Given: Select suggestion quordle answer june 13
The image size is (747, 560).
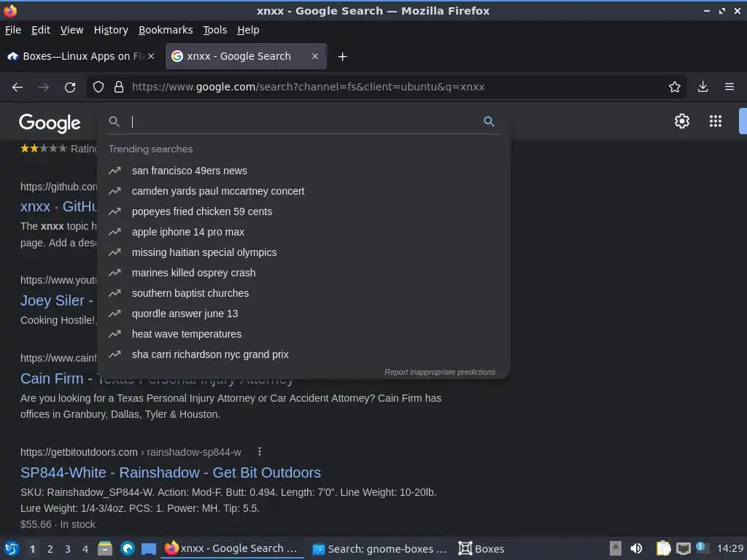Looking at the screenshot, I should [x=303, y=314].
